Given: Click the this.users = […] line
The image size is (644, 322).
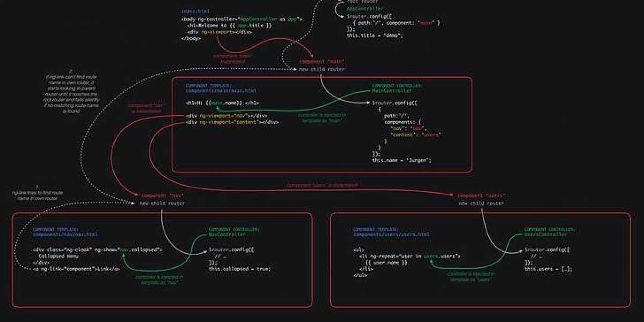Looking at the screenshot, I should click(548, 269).
